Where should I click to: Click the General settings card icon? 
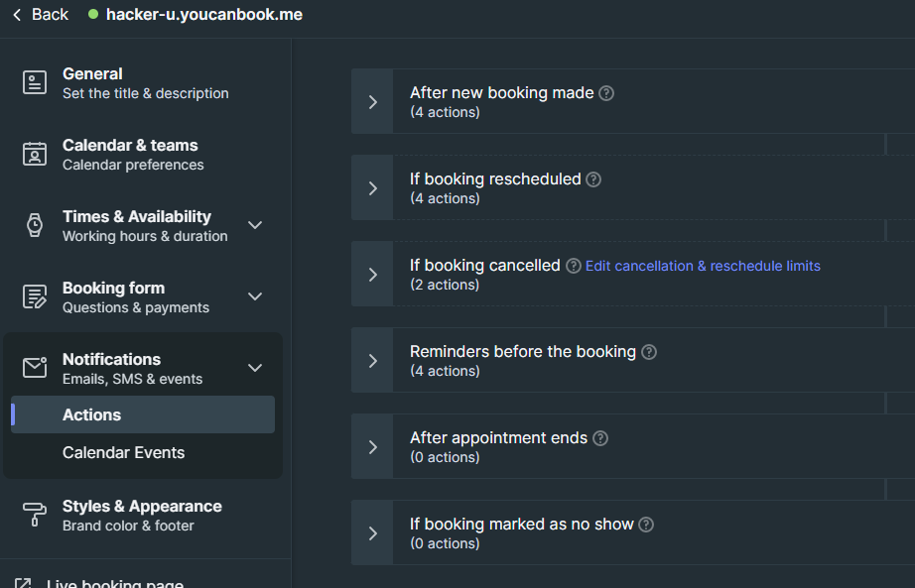[35, 82]
